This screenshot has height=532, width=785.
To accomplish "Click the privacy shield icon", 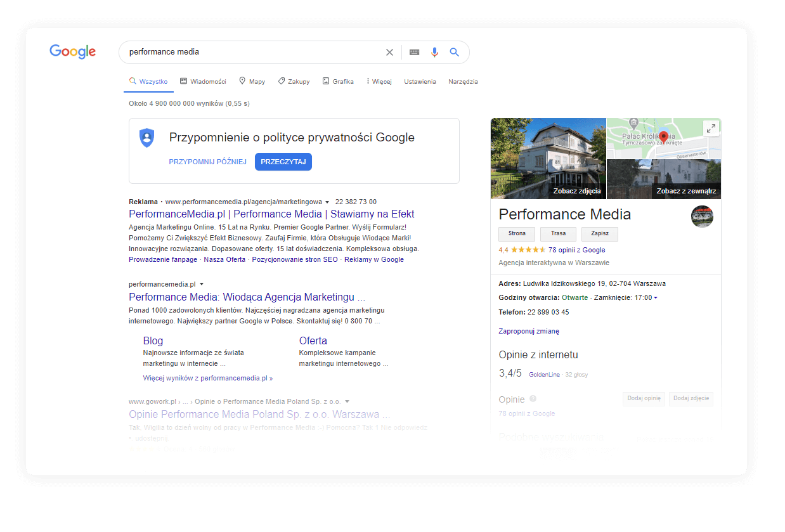I will pos(147,138).
